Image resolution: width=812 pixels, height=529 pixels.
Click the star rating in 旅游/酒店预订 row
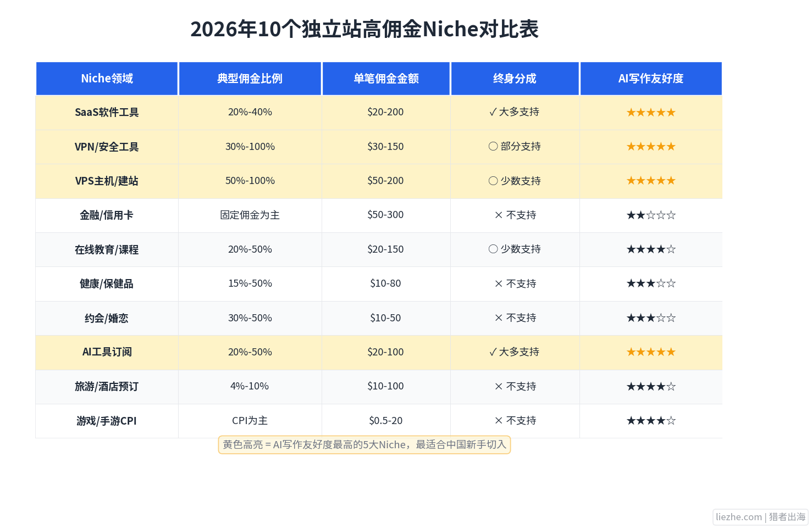click(651, 387)
